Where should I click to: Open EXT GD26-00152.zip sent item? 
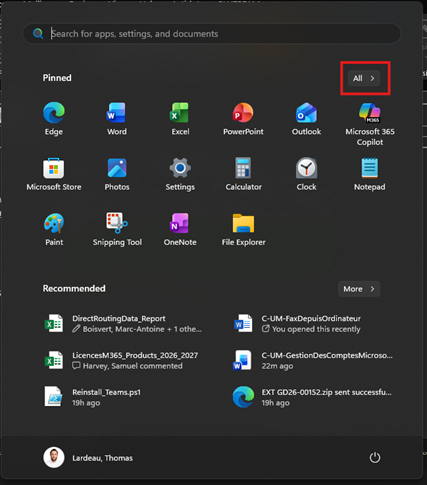313,397
